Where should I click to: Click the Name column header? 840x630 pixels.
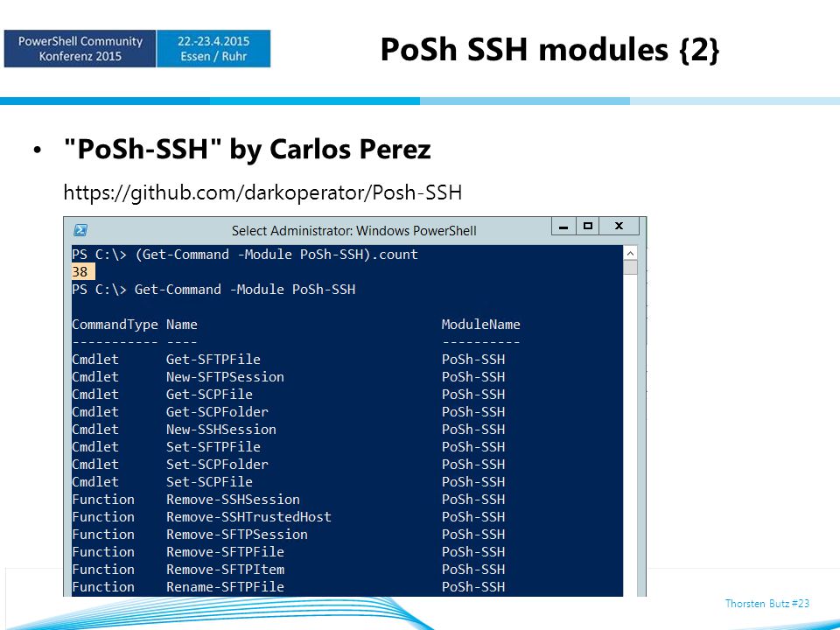point(182,325)
